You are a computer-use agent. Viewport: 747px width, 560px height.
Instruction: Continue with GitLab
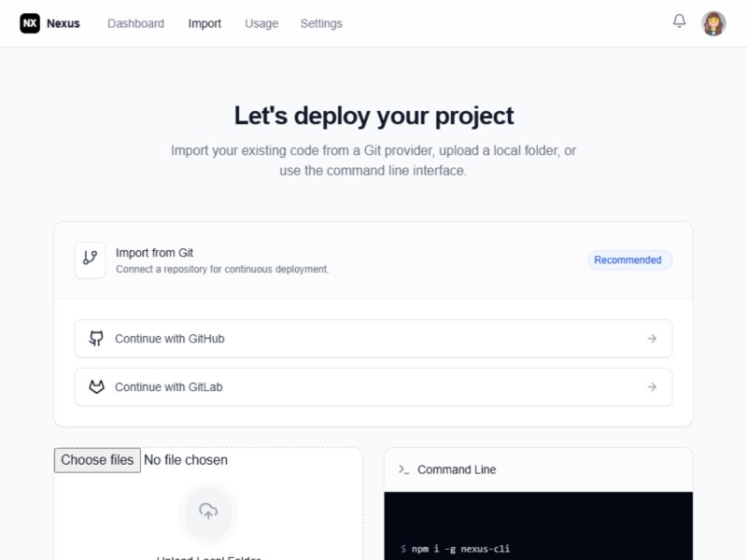pos(373,386)
